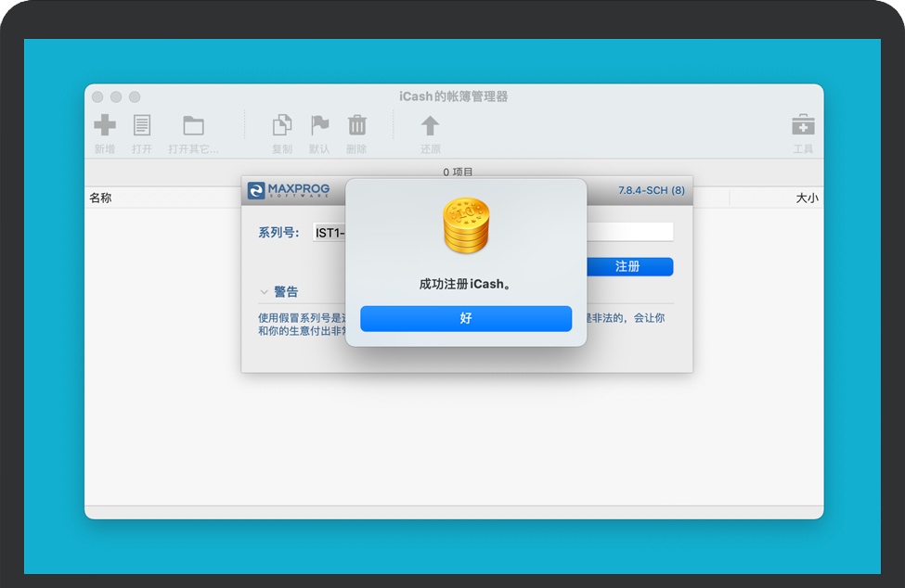Click the gold coins iCash icon

pos(466,224)
